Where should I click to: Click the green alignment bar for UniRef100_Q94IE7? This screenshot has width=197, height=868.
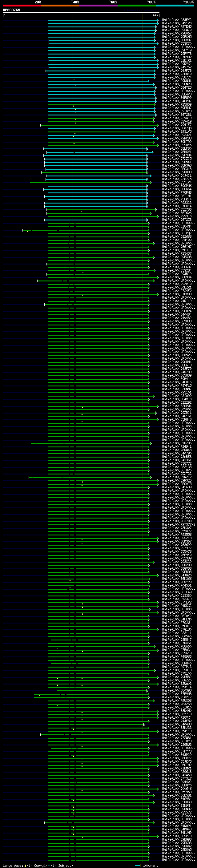point(99,125)
